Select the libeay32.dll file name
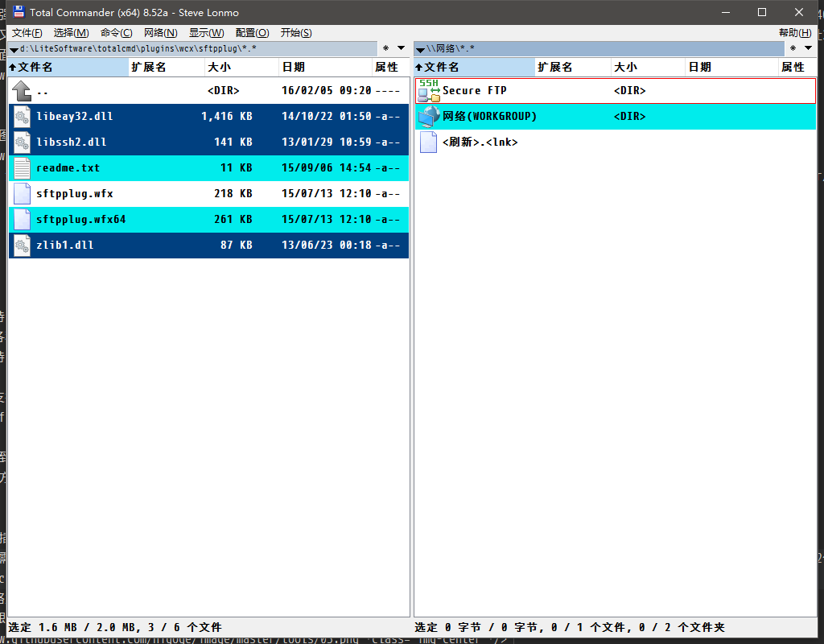This screenshot has height=644, width=824. click(x=75, y=116)
